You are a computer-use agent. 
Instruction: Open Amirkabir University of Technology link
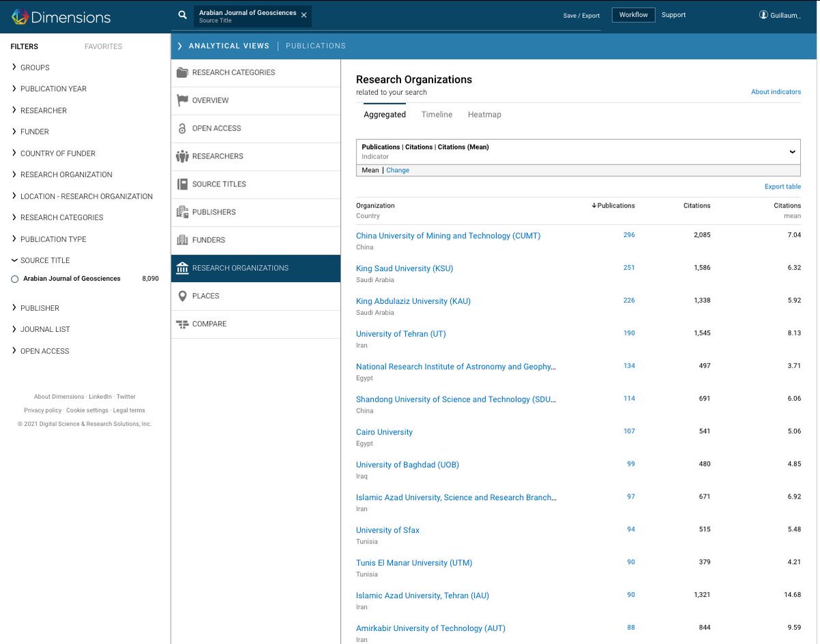430,628
